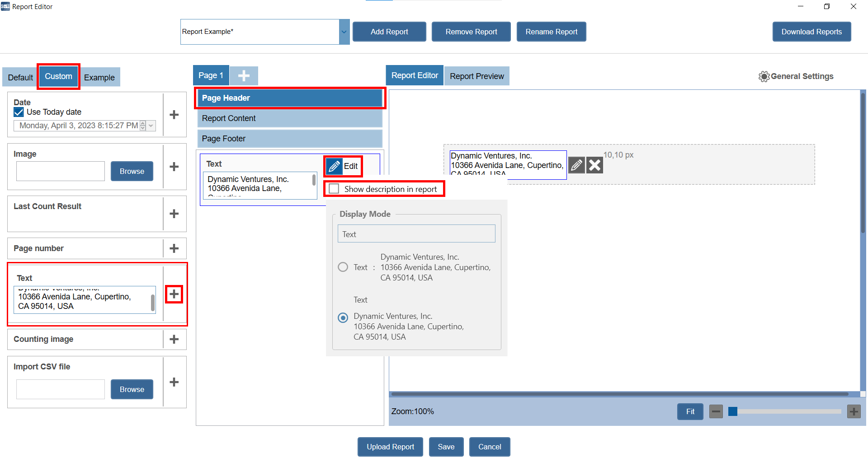Screen dimensions: 868x462
Task: Open the Report Example dropdown list
Action: 344,32
